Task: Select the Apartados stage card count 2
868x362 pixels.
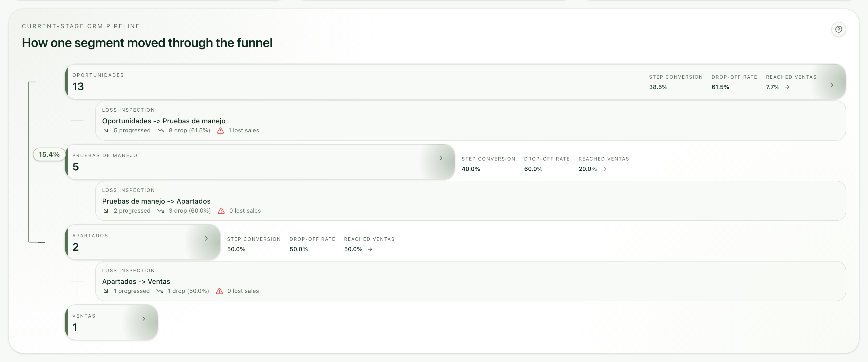Action: (x=76, y=247)
